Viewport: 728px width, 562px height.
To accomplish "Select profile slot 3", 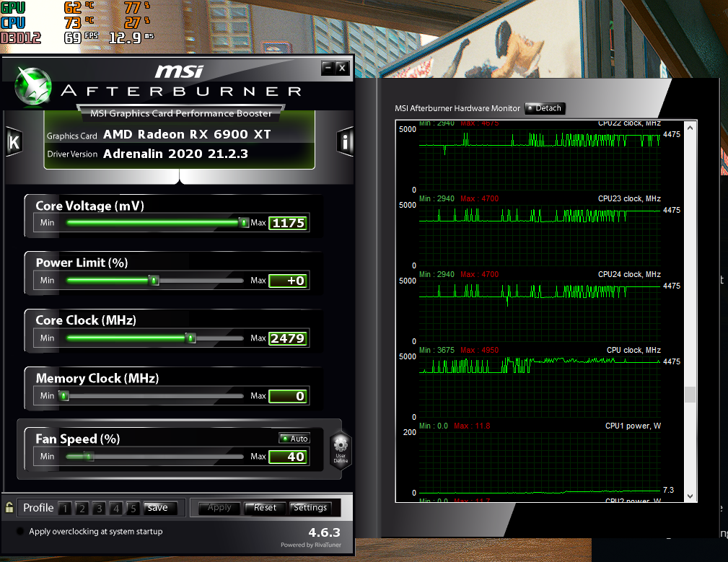I will coord(99,508).
